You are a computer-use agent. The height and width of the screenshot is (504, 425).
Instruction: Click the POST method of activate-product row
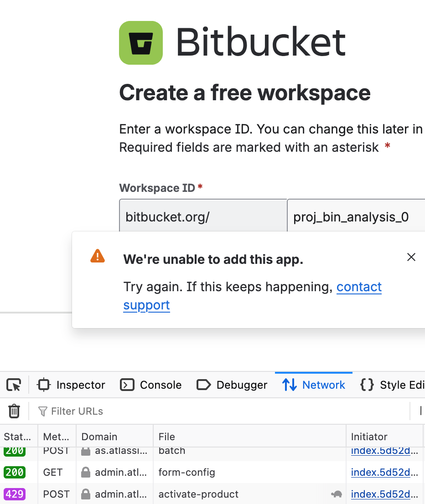(56, 494)
